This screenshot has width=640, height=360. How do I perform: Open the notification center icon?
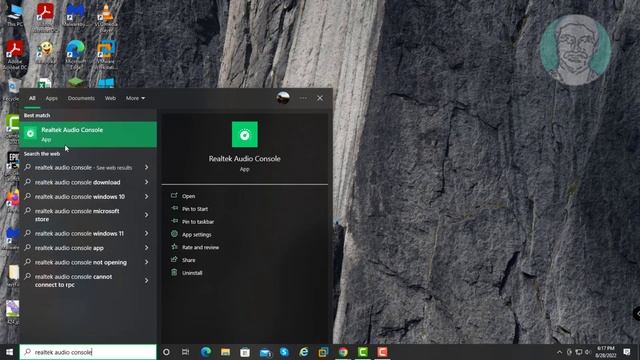[627, 352]
